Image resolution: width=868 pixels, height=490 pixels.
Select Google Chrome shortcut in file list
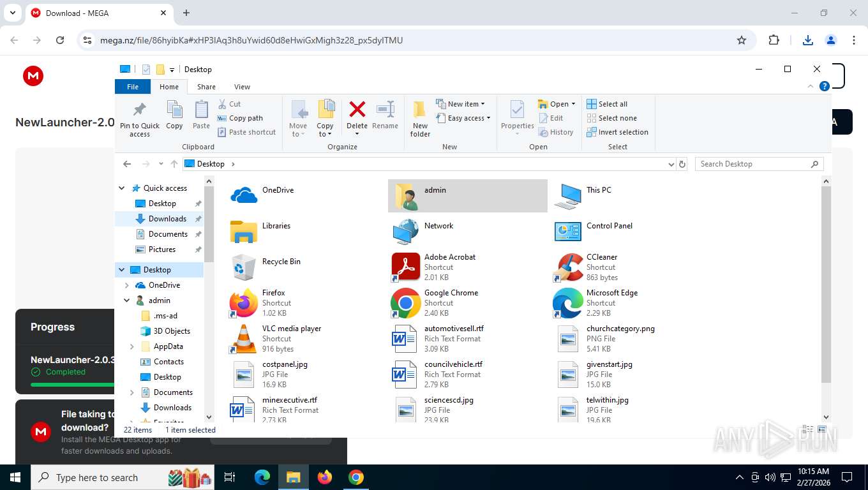click(468, 302)
